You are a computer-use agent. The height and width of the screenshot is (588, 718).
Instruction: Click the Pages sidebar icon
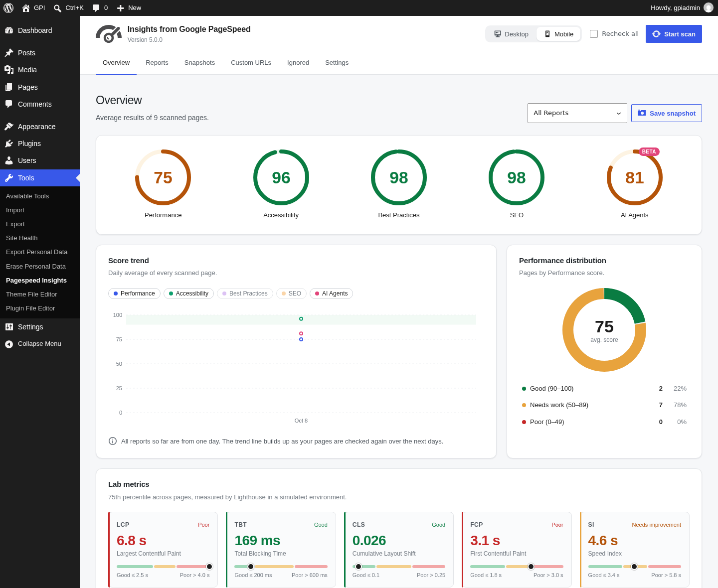coord(9,87)
